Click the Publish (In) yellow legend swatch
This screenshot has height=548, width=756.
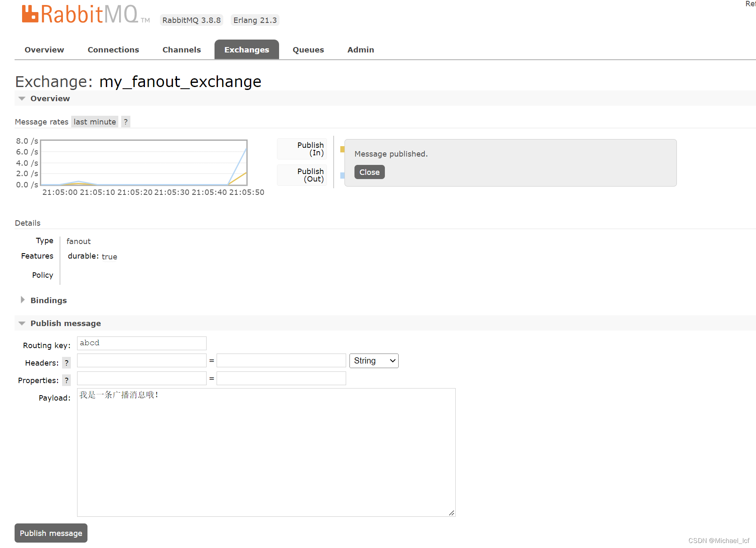point(342,149)
